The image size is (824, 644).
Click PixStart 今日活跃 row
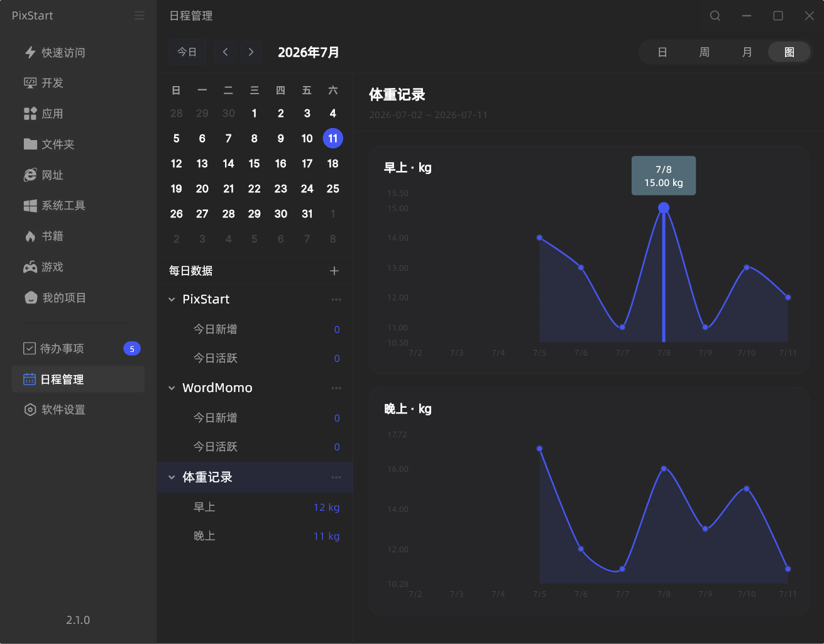coord(255,358)
